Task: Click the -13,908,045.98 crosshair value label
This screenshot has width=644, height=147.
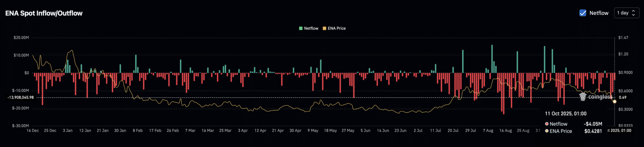Action: 21,98
